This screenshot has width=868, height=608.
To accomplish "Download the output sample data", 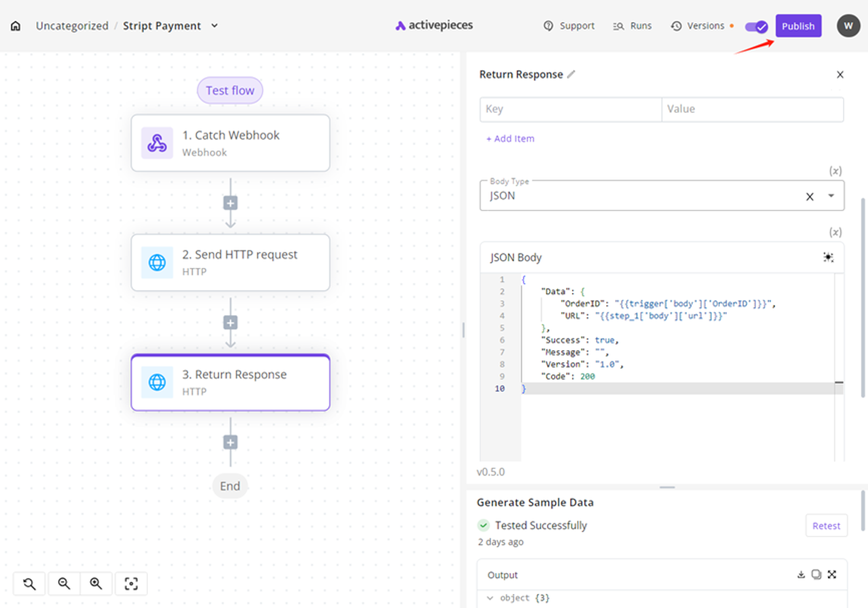I will (801, 575).
